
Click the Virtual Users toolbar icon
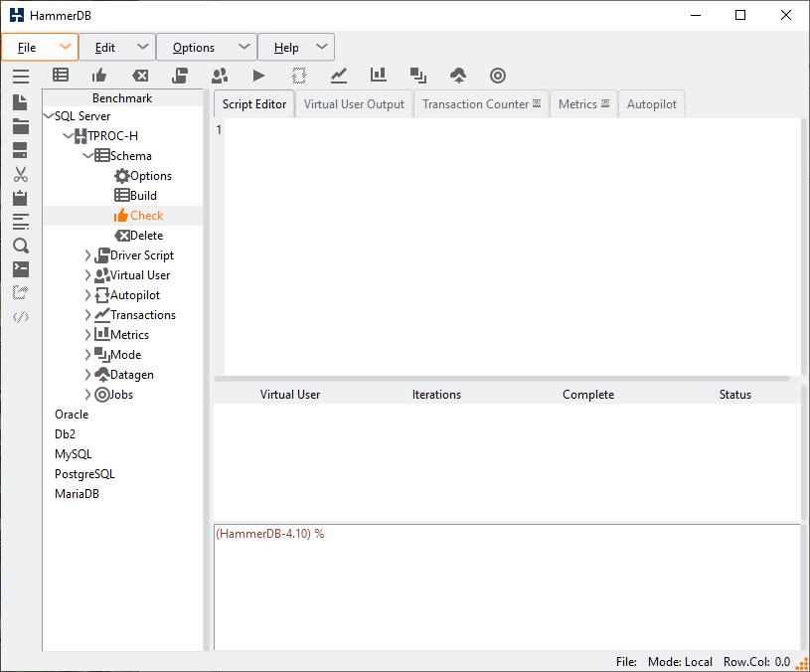[220, 76]
